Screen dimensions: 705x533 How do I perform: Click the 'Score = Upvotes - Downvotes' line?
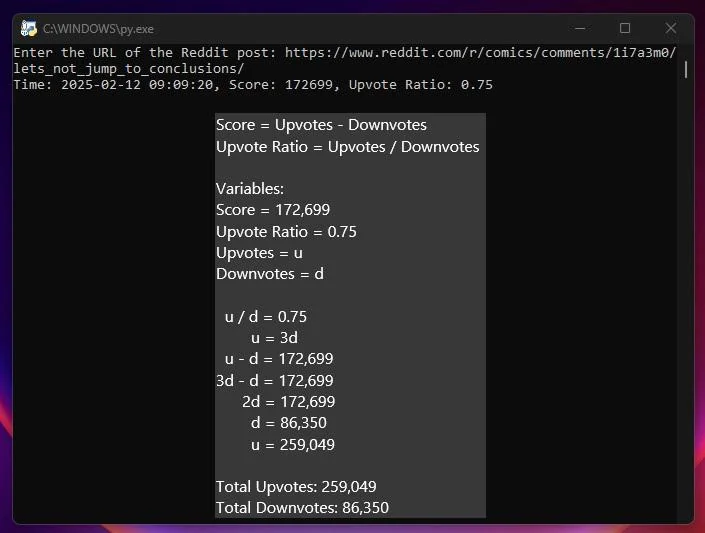pyautogui.click(x=321, y=125)
